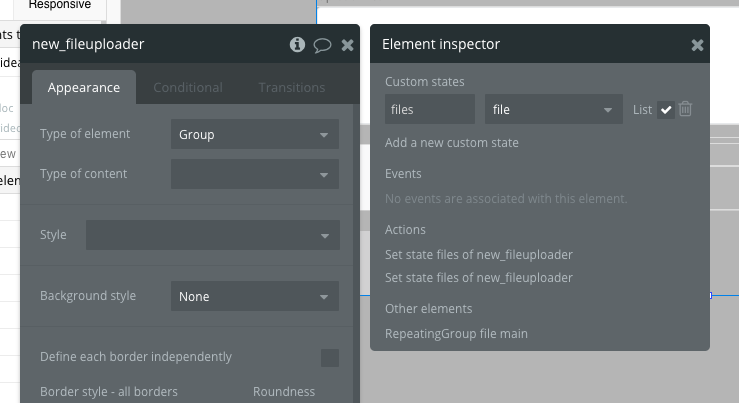Open second Set state files of new_fileuploader action
The image size is (739, 403).
(x=479, y=277)
